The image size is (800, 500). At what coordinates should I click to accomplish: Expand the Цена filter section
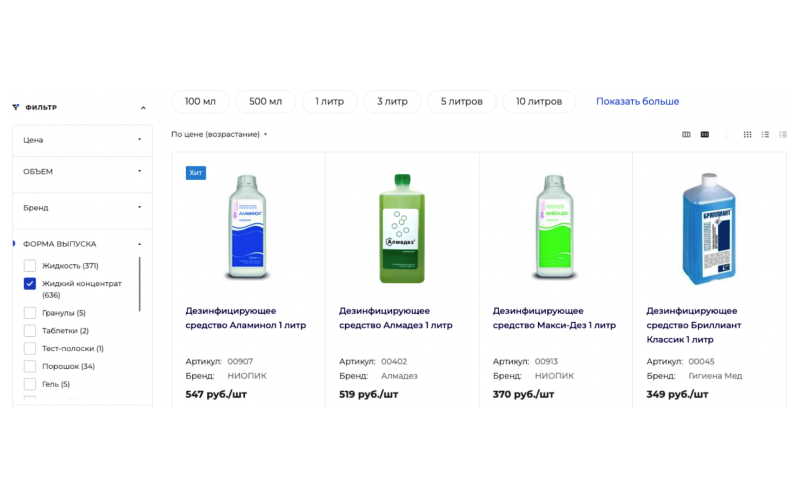[82, 140]
